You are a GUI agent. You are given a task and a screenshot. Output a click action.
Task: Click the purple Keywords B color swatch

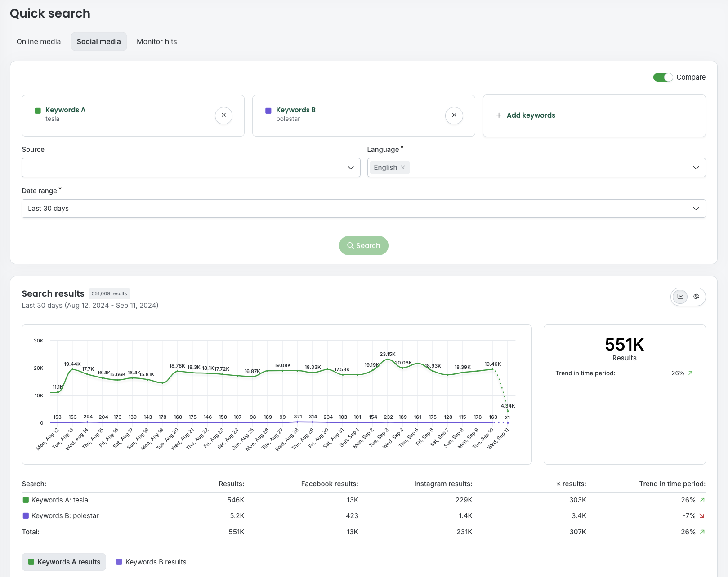[x=268, y=111]
